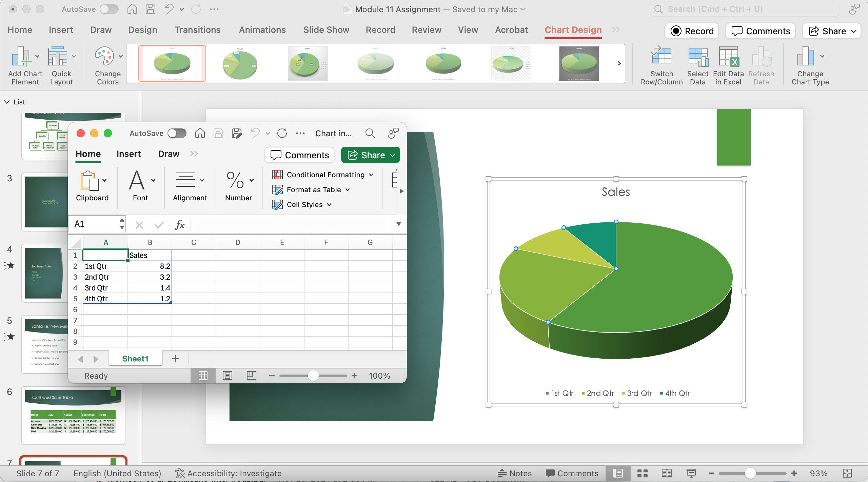Click PowerPoint Record button

point(692,31)
